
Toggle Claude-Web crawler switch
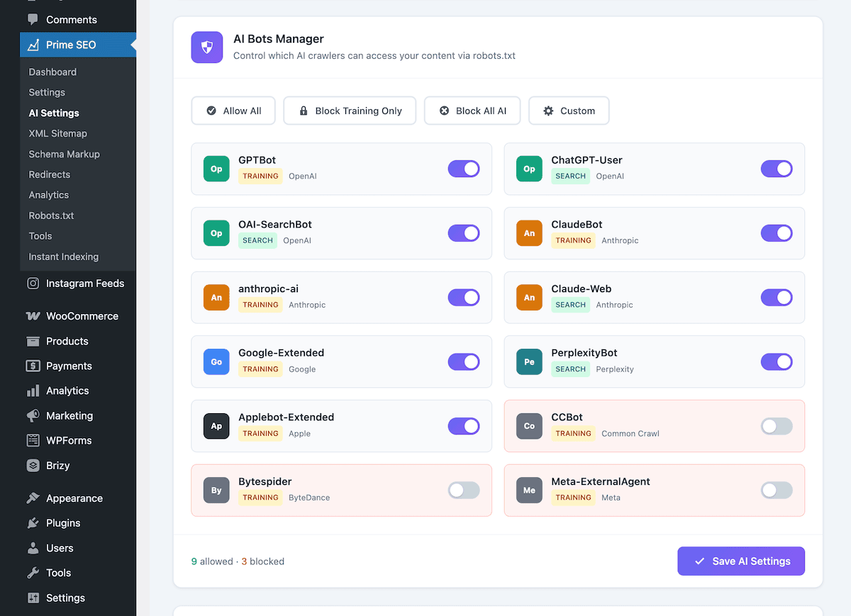pyautogui.click(x=777, y=297)
